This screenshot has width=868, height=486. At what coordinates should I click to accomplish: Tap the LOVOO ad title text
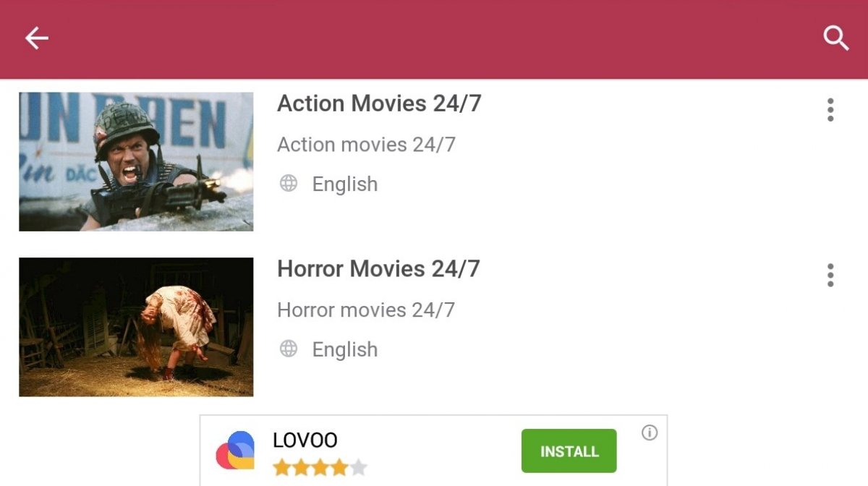[x=305, y=440]
